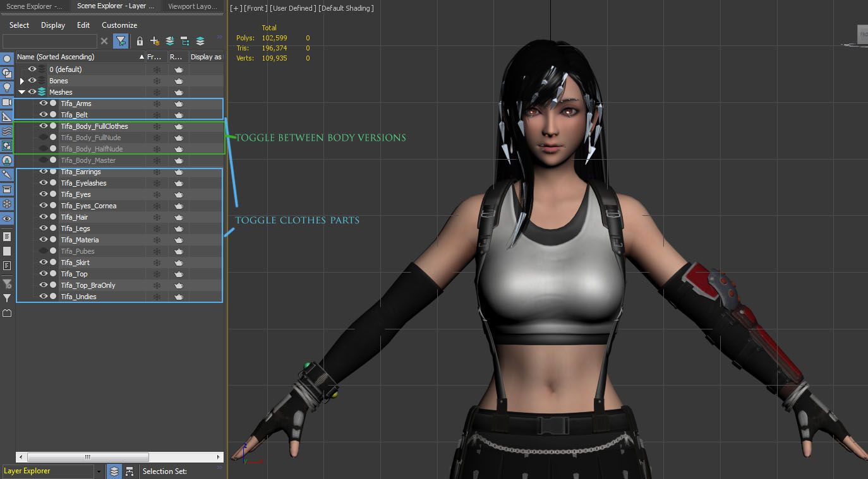The image size is (868, 479).
Task: Hide the Tifa_Skirt object via its eye
Action: click(44, 263)
